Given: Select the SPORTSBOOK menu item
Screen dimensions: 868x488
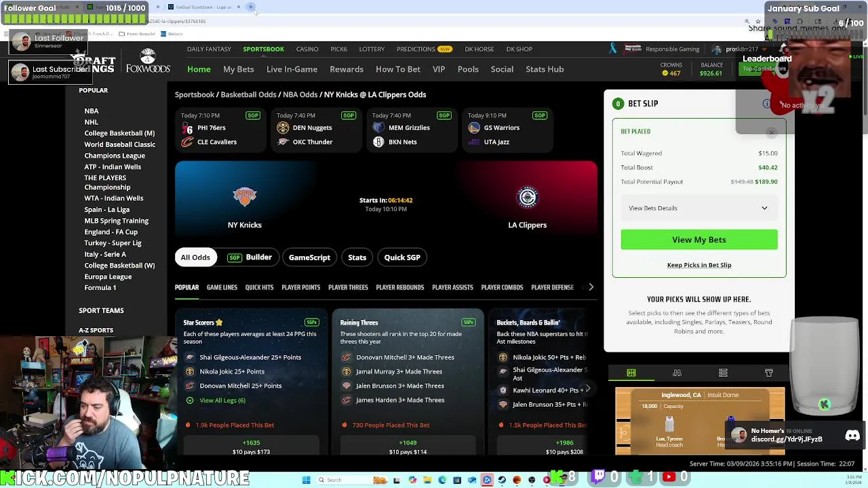Looking at the screenshot, I should 264,49.
